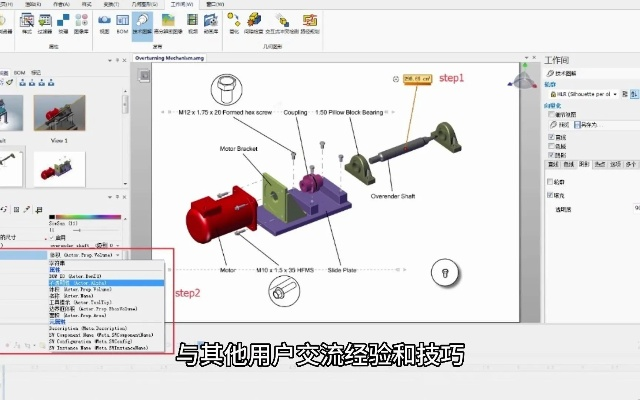Toggle the checked lines checkbox above 色域
The image size is (640, 400).
point(551,137)
